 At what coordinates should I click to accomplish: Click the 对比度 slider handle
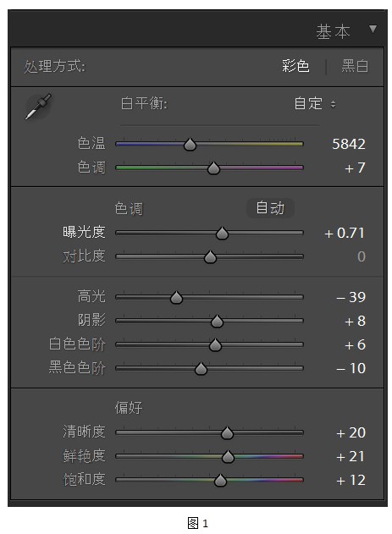210,256
